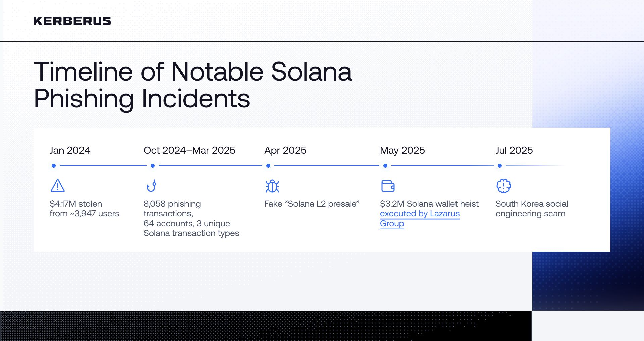Image resolution: width=644 pixels, height=341 pixels.
Task: Click the bug icon
Action: [272, 186]
